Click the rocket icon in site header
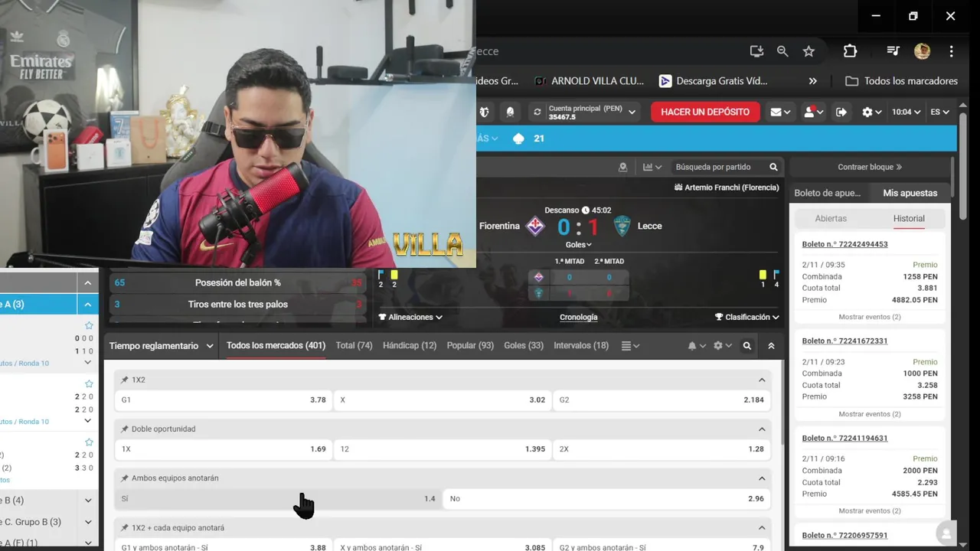980x551 pixels. (x=511, y=112)
